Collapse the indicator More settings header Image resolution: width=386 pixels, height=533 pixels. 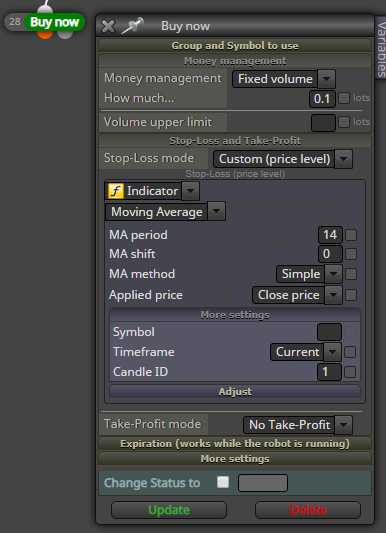pos(235,315)
